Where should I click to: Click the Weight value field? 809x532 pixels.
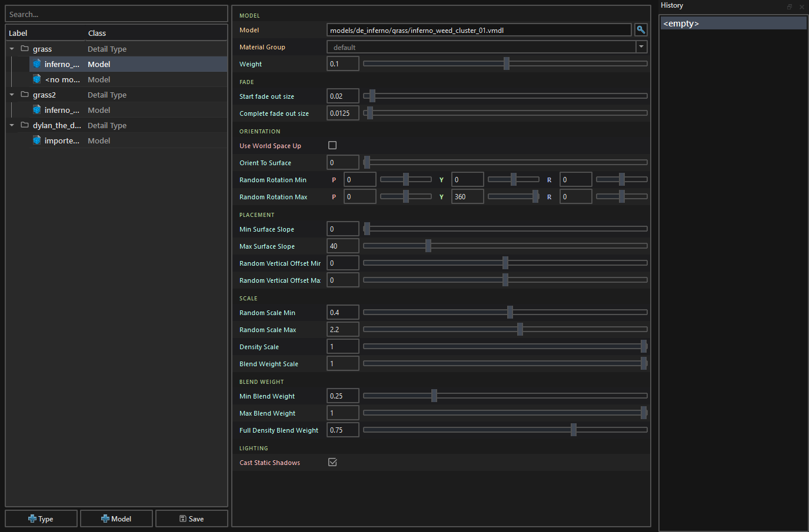pyautogui.click(x=343, y=64)
